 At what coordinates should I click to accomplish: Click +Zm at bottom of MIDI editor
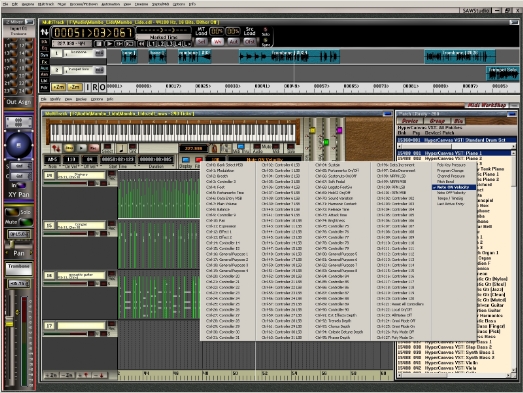51,375
